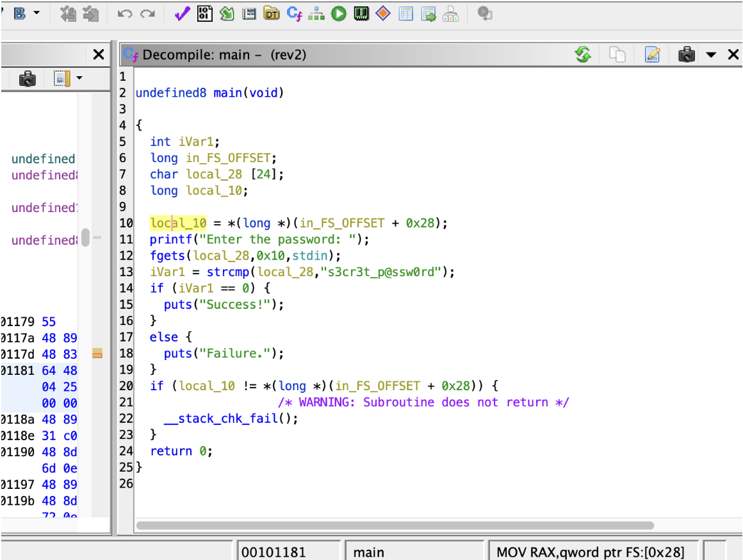The image size is (743, 560).
Task: Click the stdin identifier on line 12
Action: tap(309, 256)
